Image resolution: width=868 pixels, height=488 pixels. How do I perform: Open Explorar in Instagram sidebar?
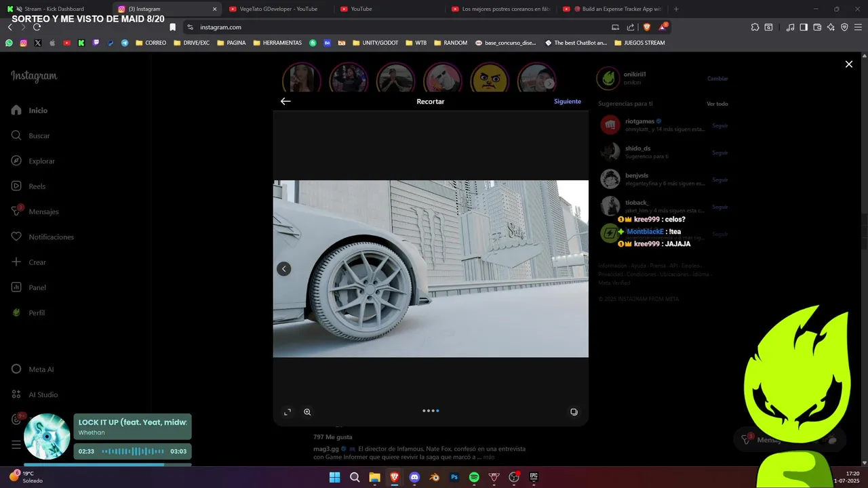tap(33, 161)
